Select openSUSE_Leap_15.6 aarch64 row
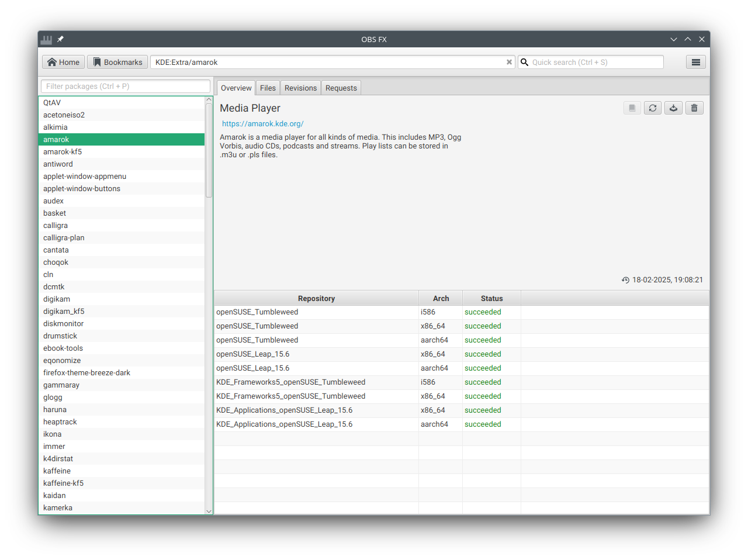 click(x=462, y=368)
